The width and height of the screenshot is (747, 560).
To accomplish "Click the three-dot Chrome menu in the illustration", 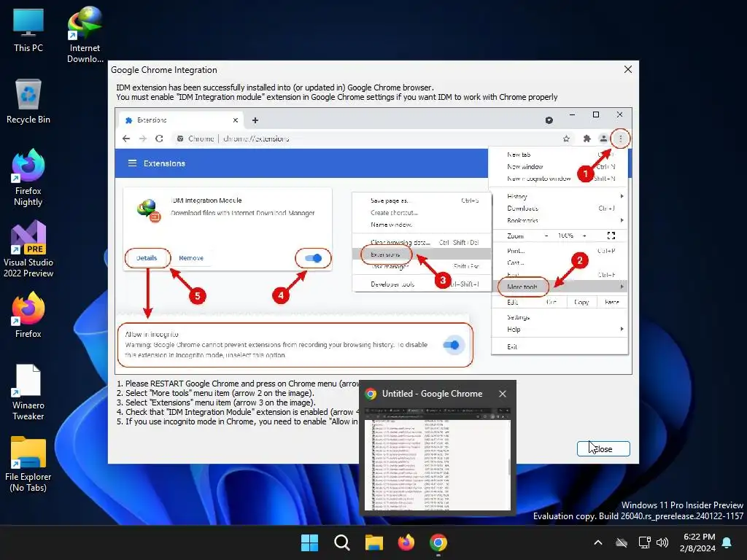I will pos(620,139).
